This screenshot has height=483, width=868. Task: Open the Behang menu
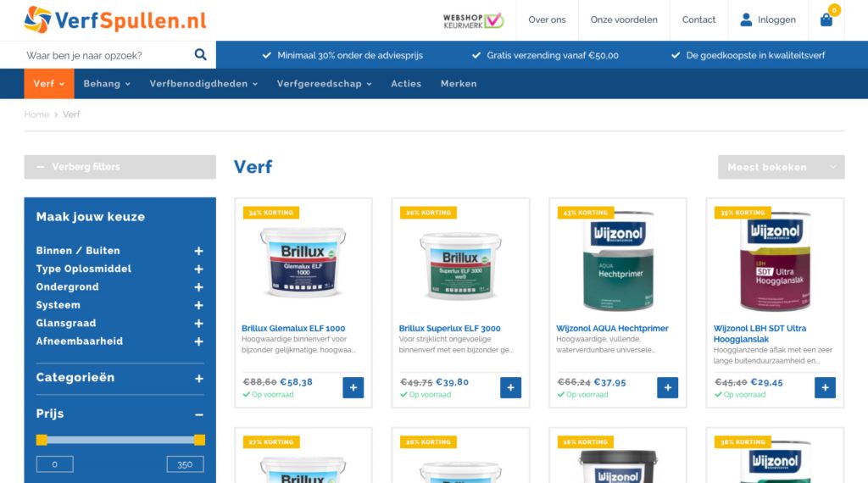click(x=107, y=84)
